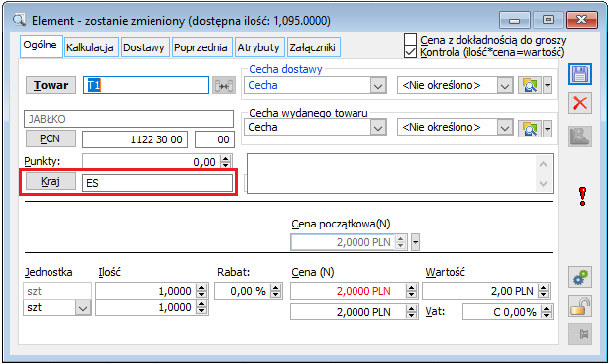Open the Dostawy tab

(145, 47)
